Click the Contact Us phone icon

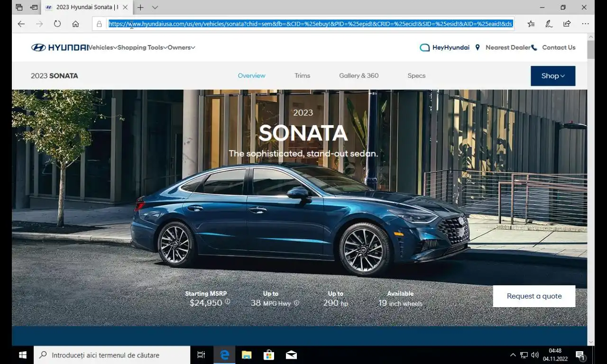(534, 47)
